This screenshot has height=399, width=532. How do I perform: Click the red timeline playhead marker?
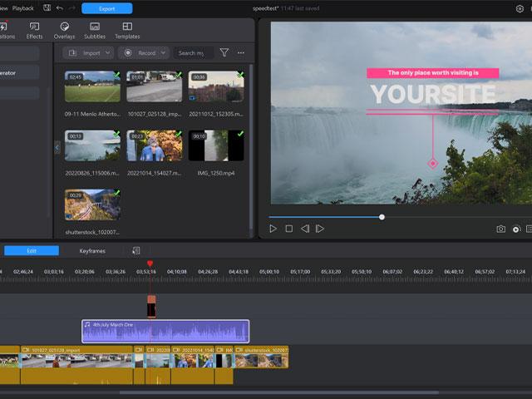pos(150,264)
